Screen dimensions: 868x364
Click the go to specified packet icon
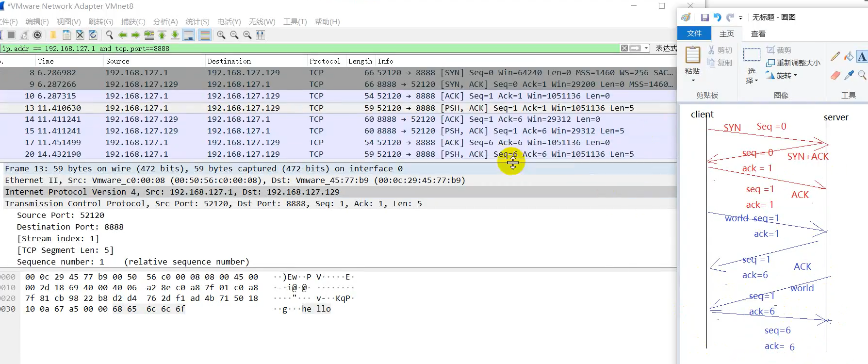click(x=149, y=35)
